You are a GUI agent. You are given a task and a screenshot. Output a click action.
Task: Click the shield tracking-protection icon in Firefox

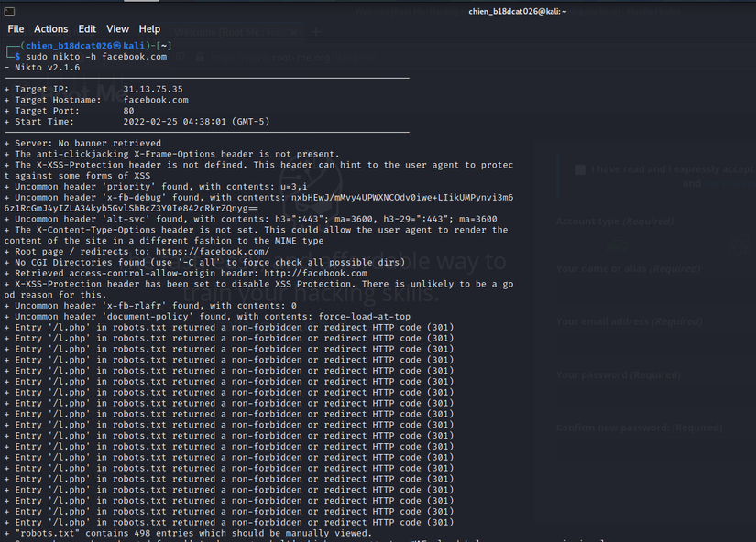pos(181,58)
